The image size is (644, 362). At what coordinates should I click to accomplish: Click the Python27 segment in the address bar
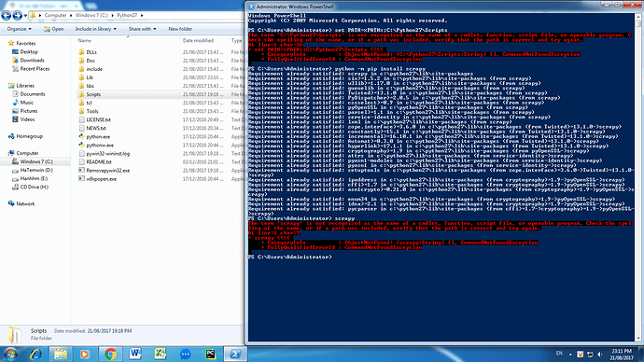pos(127,15)
